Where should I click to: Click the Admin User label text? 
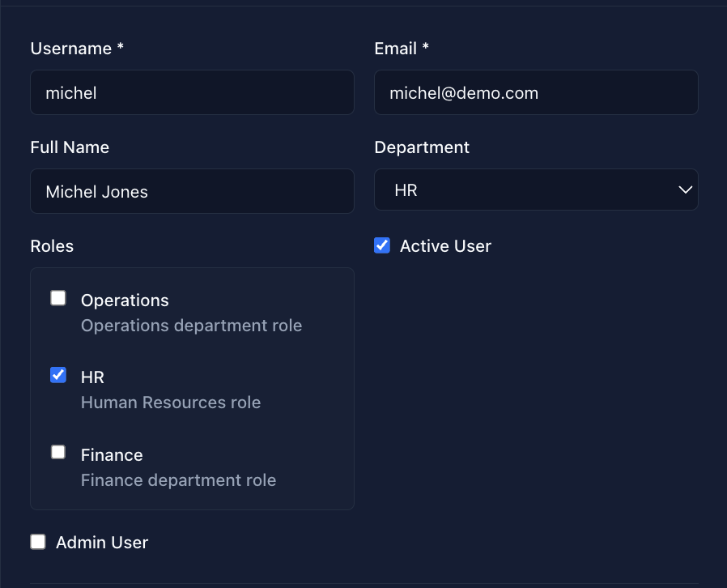pos(101,542)
